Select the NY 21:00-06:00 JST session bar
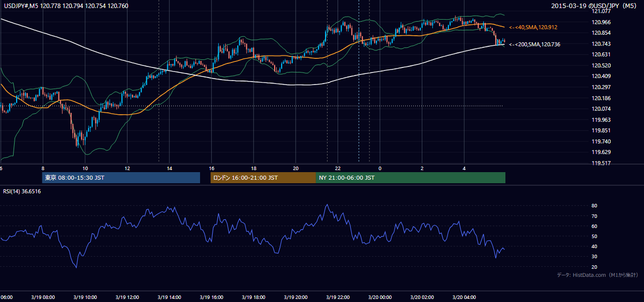 [x=411, y=178]
